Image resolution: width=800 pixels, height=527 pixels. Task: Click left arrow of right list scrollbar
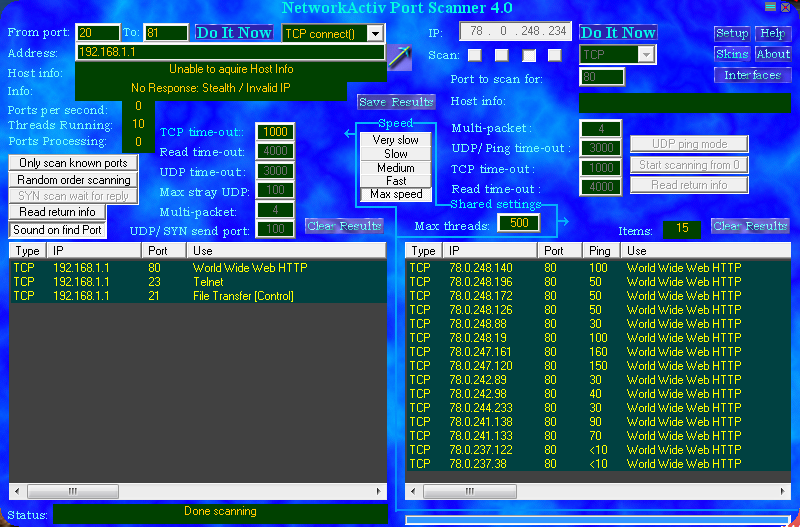(413, 491)
